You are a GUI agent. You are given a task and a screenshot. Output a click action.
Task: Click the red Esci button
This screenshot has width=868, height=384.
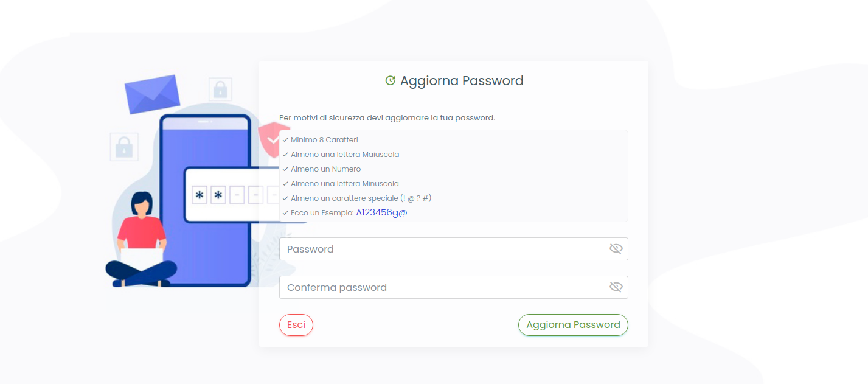point(296,325)
